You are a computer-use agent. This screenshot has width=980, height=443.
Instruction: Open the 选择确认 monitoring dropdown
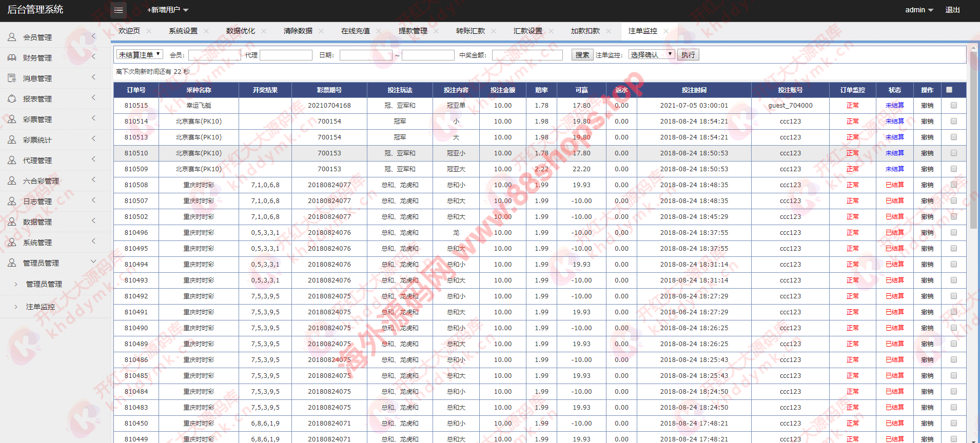(x=651, y=55)
